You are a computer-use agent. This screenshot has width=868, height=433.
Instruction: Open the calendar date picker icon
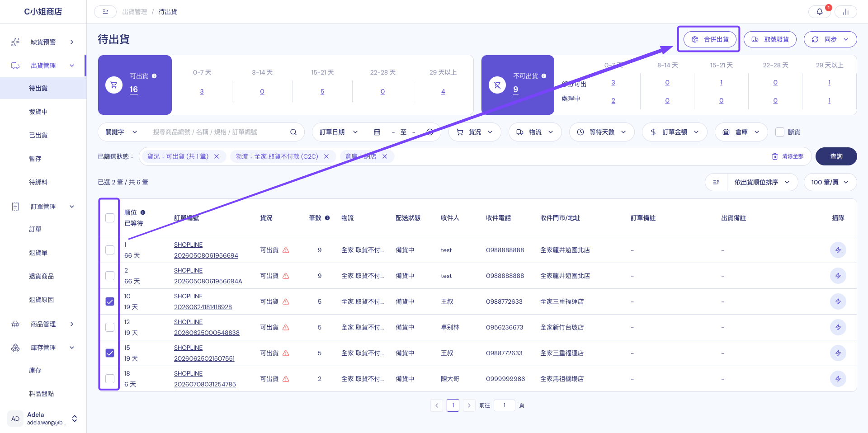[x=377, y=132]
